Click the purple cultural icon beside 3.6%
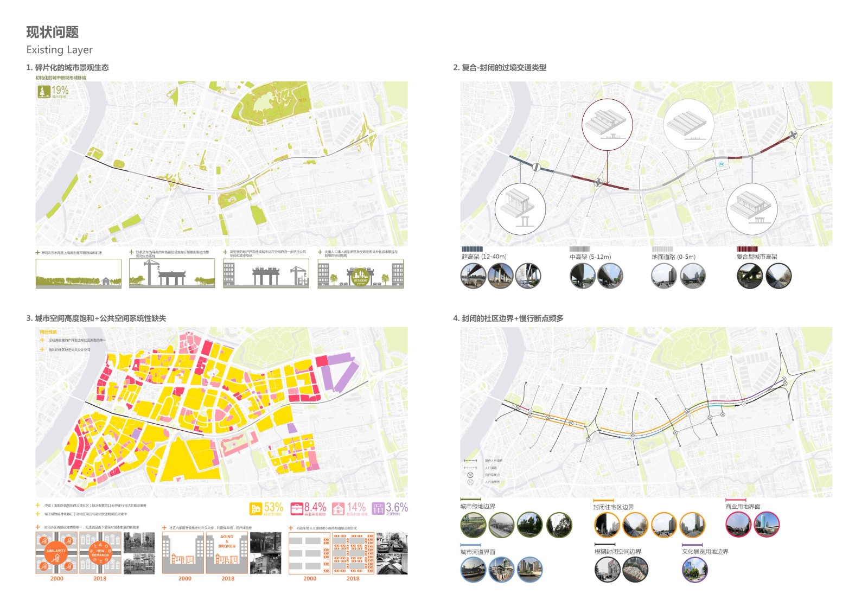The width and height of the screenshot is (868, 613). pos(378,508)
